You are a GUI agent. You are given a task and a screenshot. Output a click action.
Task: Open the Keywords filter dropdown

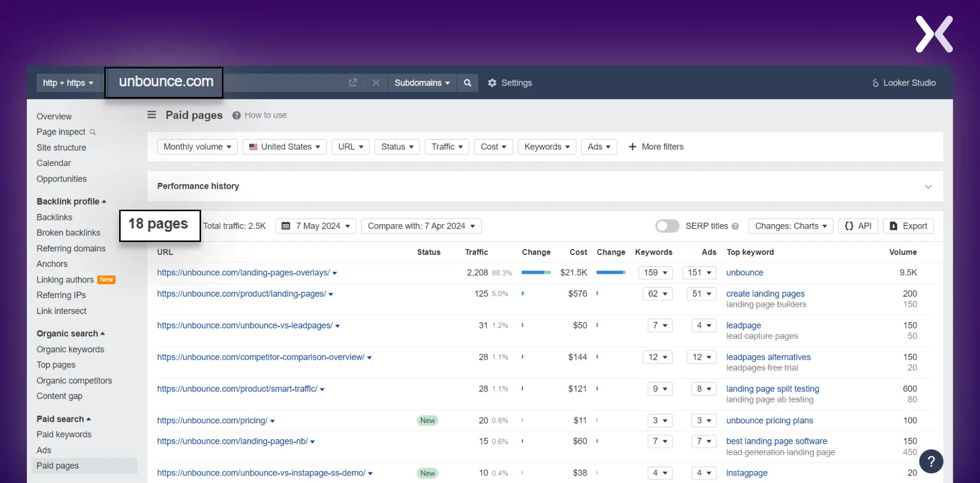pyautogui.click(x=547, y=147)
